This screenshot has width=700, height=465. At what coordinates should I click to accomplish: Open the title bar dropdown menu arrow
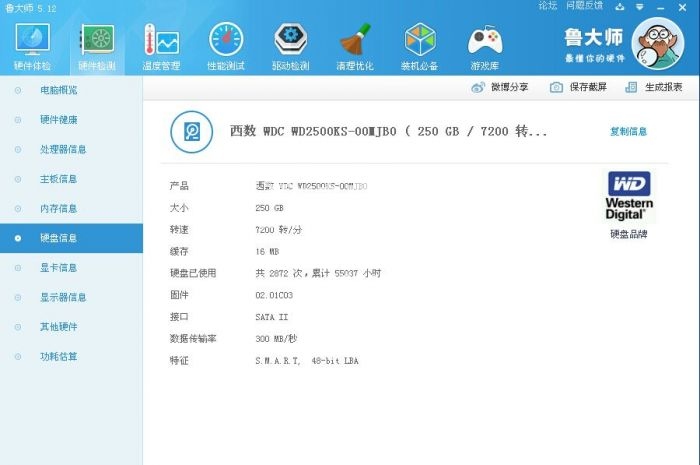point(640,7)
